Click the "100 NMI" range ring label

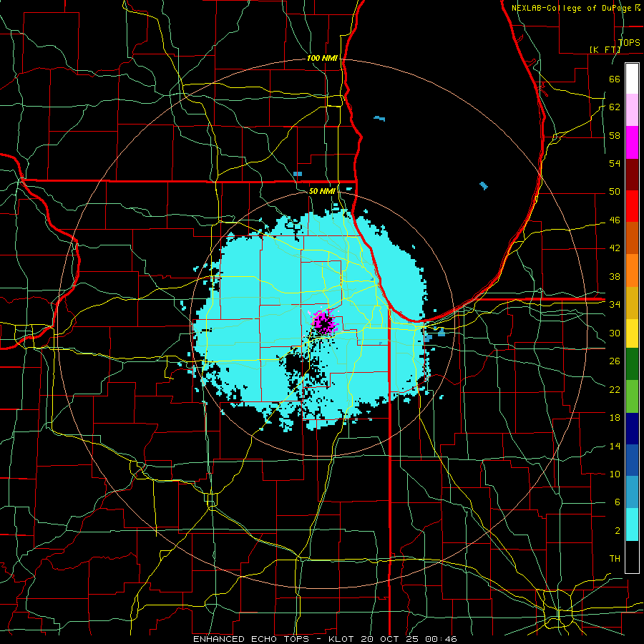coord(322,58)
